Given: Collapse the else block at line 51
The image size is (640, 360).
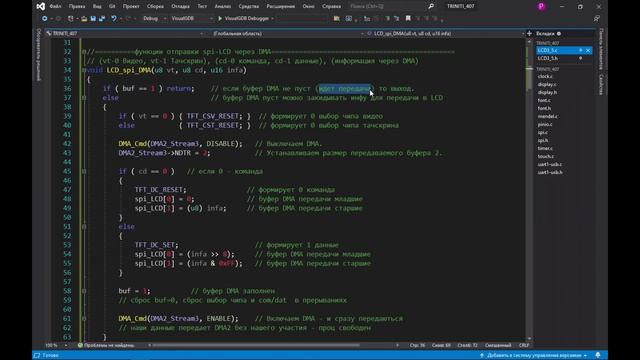Looking at the screenshot, I should pos(84,227).
